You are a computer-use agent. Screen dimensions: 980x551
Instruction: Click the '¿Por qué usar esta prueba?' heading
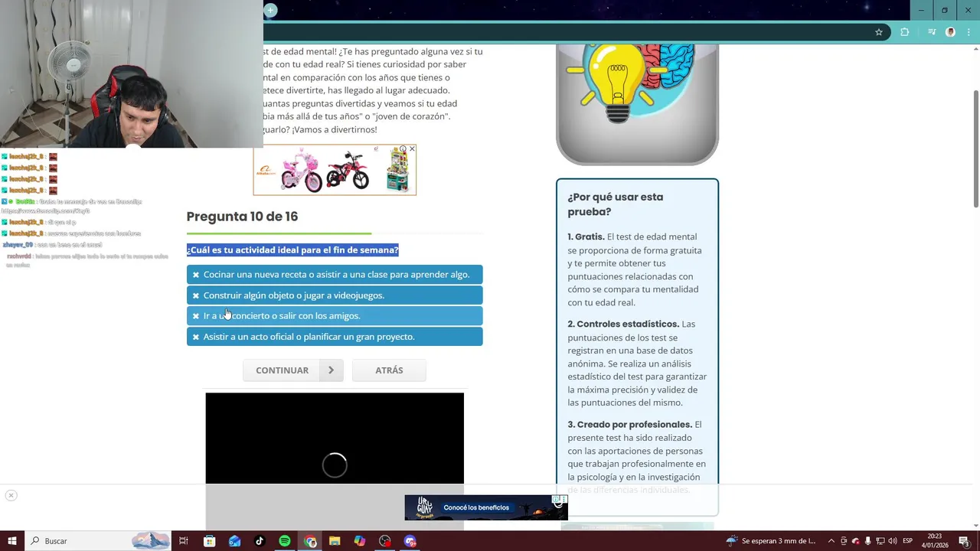[x=616, y=204]
